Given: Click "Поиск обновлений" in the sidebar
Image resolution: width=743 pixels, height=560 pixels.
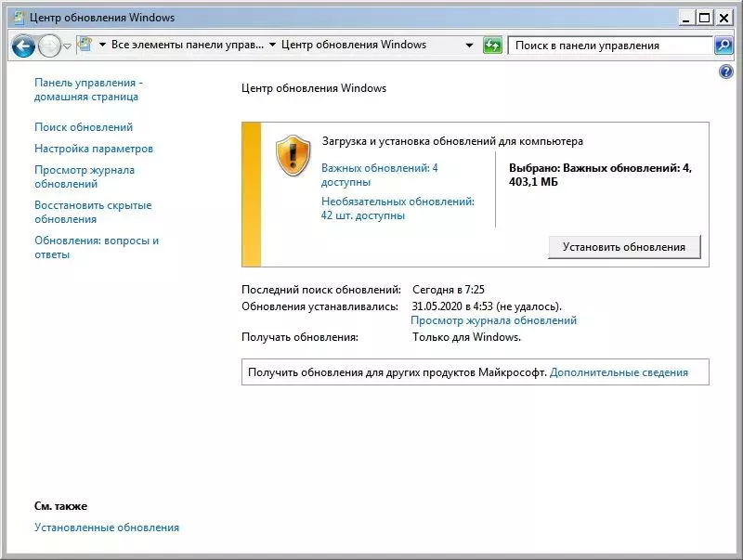Looking at the screenshot, I should click(x=84, y=127).
